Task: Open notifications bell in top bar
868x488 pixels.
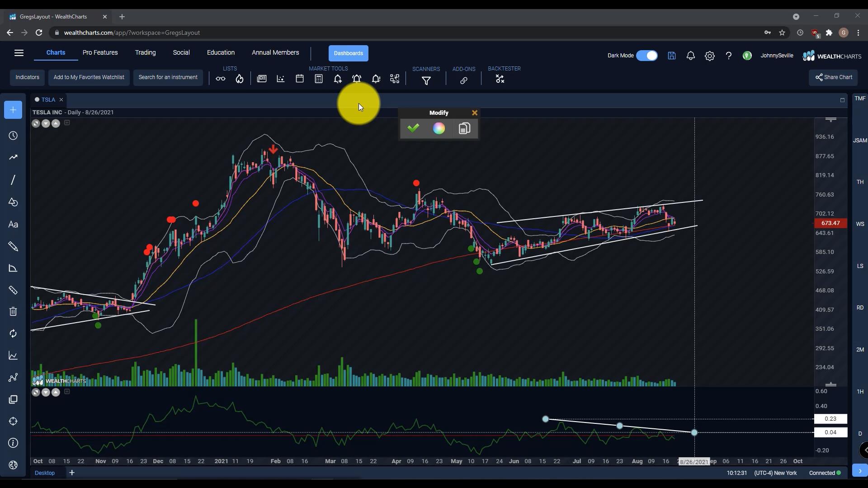Action: click(691, 56)
